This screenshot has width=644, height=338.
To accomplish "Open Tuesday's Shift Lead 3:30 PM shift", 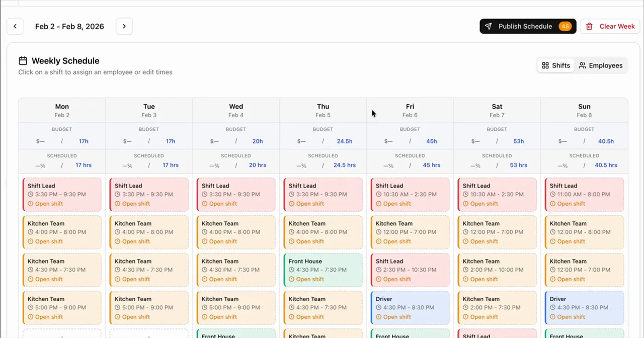I will tap(149, 195).
